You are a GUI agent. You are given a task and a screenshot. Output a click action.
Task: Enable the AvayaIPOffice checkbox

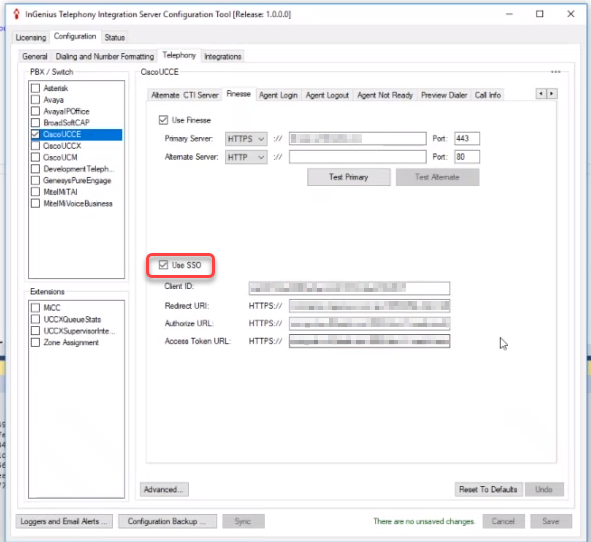tap(35, 111)
